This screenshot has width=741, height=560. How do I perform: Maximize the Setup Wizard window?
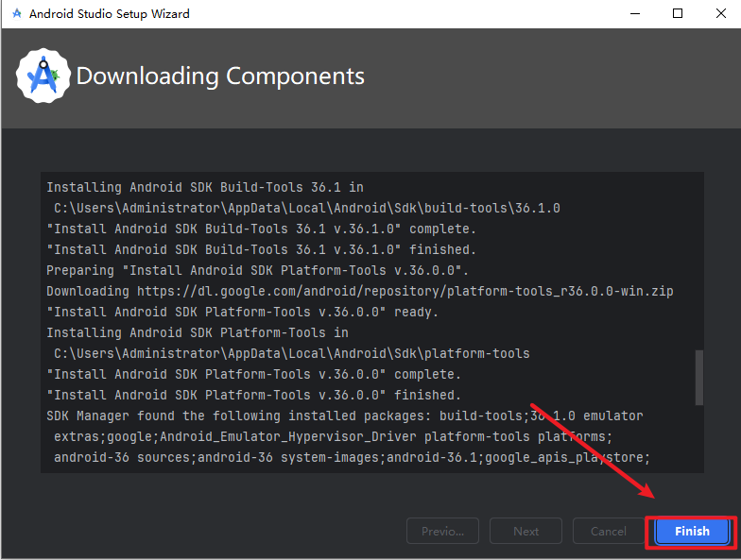coord(678,14)
